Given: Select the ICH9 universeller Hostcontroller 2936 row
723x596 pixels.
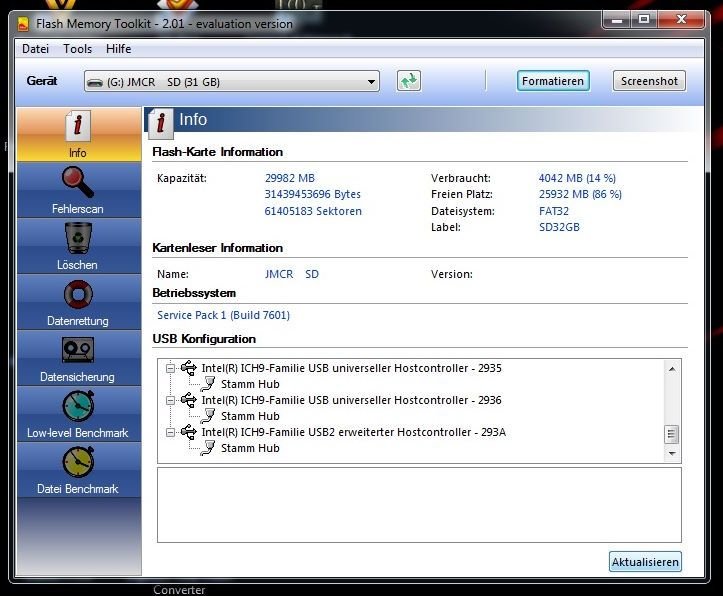Looking at the screenshot, I should point(351,400).
